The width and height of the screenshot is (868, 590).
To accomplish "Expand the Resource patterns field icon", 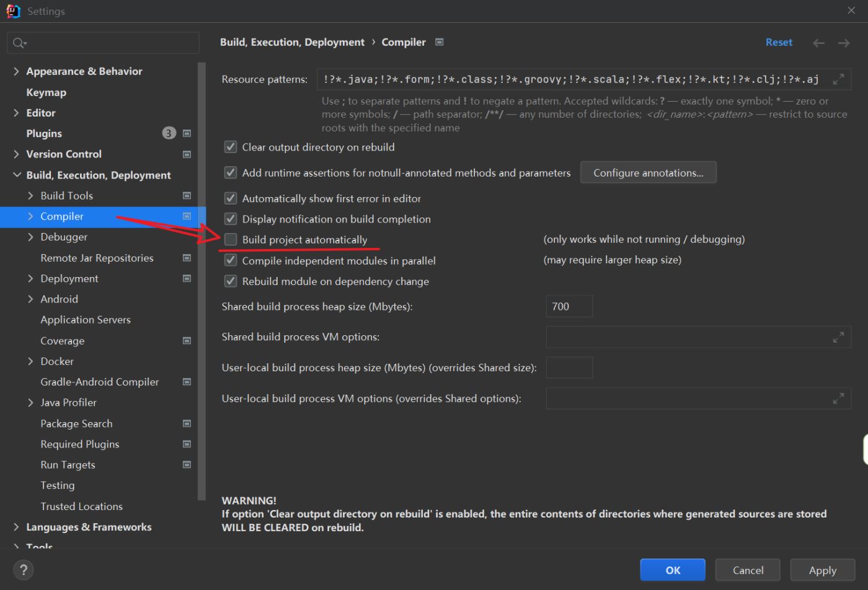I will 838,79.
